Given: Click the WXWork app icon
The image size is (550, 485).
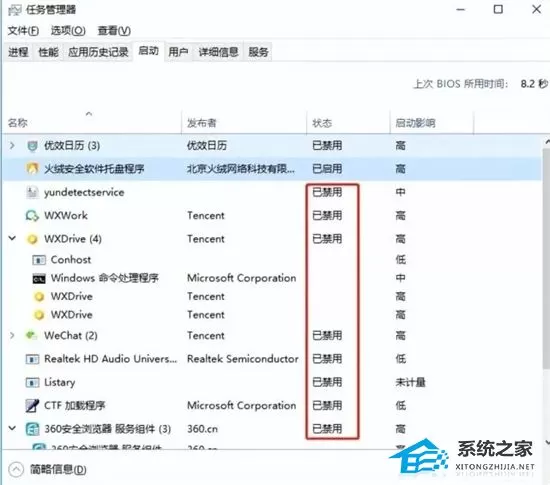Looking at the screenshot, I should [32, 215].
